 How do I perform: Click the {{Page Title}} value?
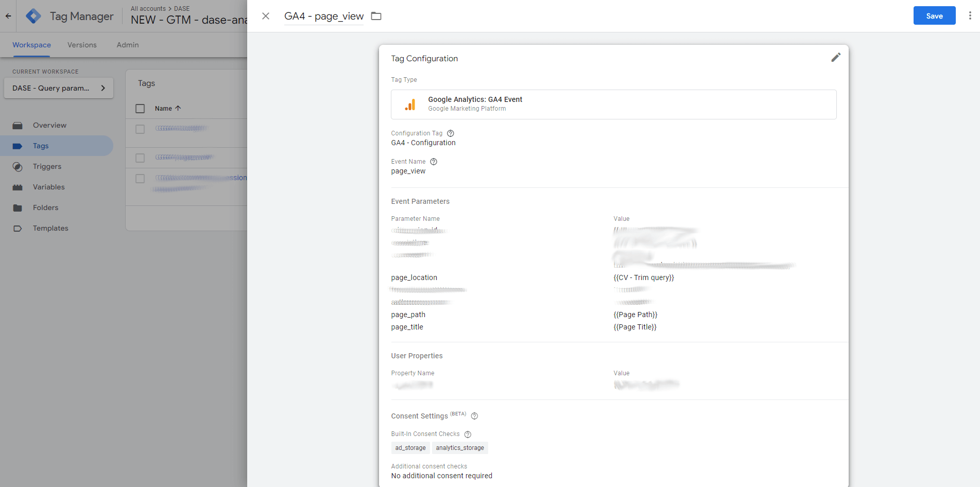[635, 327]
